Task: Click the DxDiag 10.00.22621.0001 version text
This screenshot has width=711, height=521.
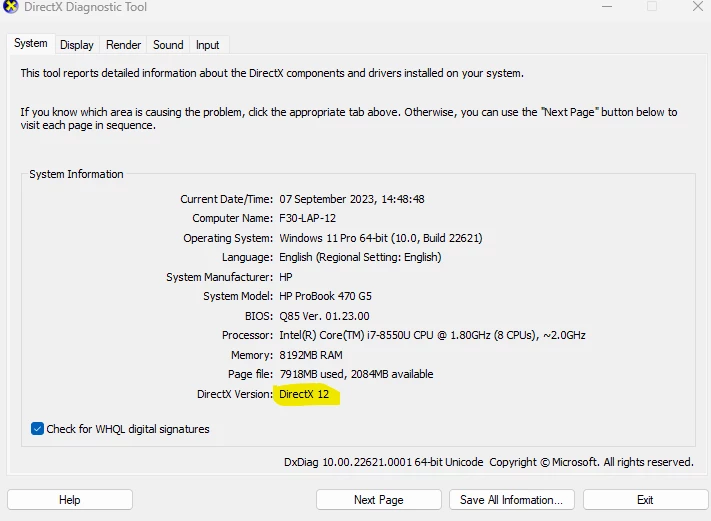Action: point(384,462)
